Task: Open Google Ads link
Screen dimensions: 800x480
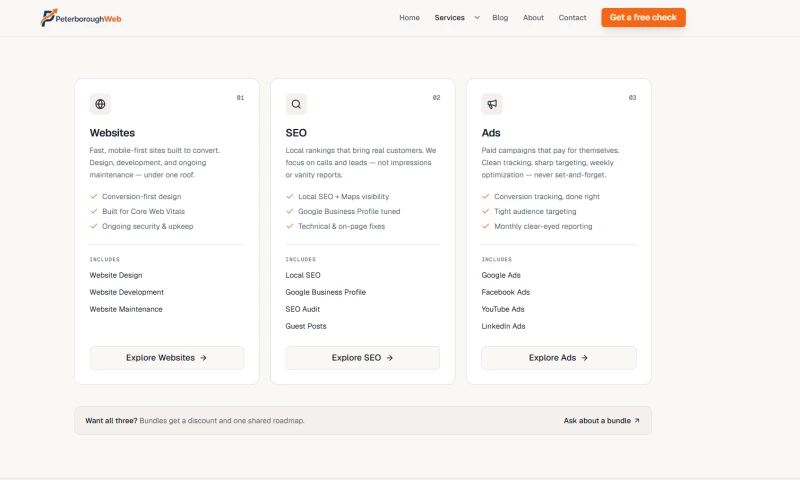Action: tap(501, 275)
